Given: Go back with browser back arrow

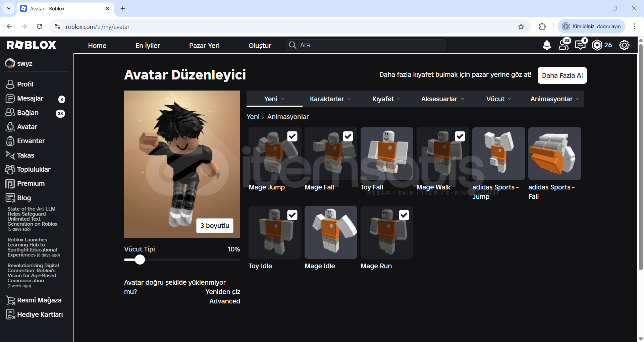Looking at the screenshot, I should tap(9, 26).
